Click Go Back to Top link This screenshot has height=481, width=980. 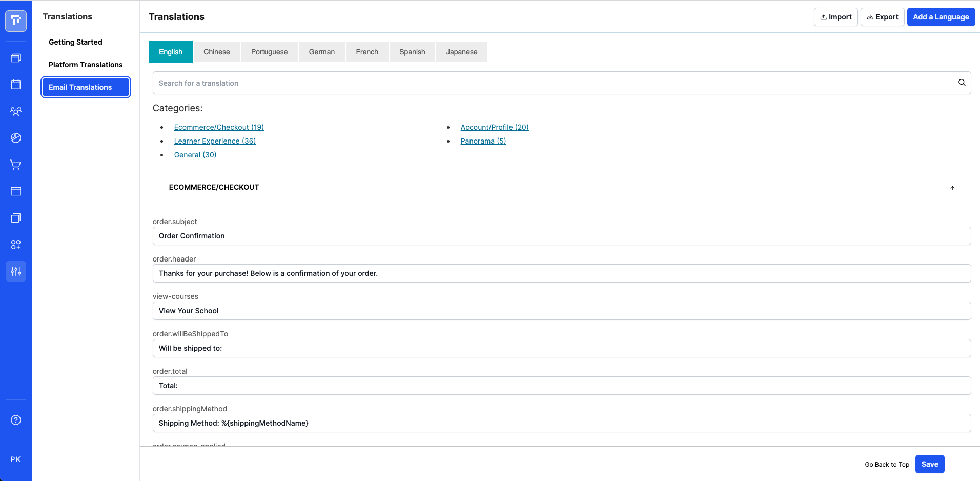(887, 465)
